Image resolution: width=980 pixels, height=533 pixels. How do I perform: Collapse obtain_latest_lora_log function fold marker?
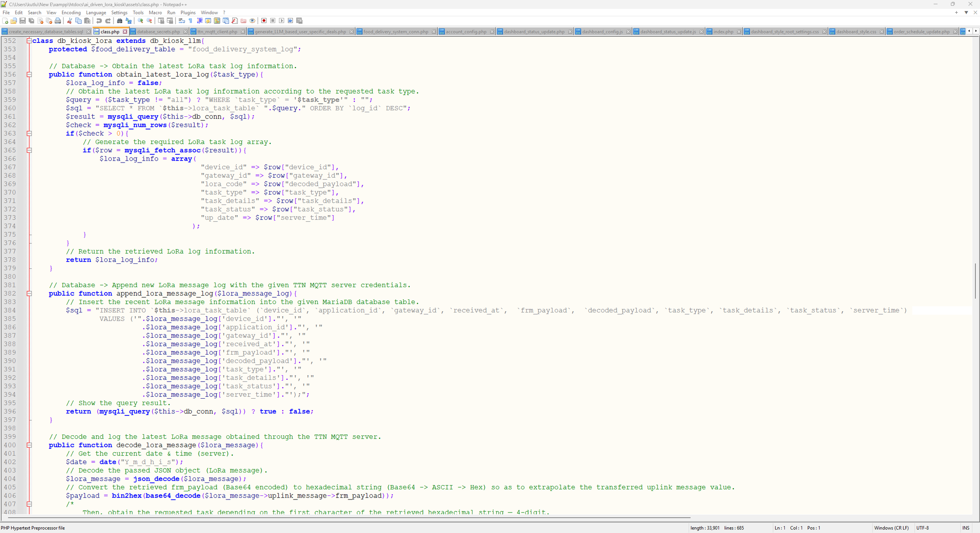click(x=29, y=74)
